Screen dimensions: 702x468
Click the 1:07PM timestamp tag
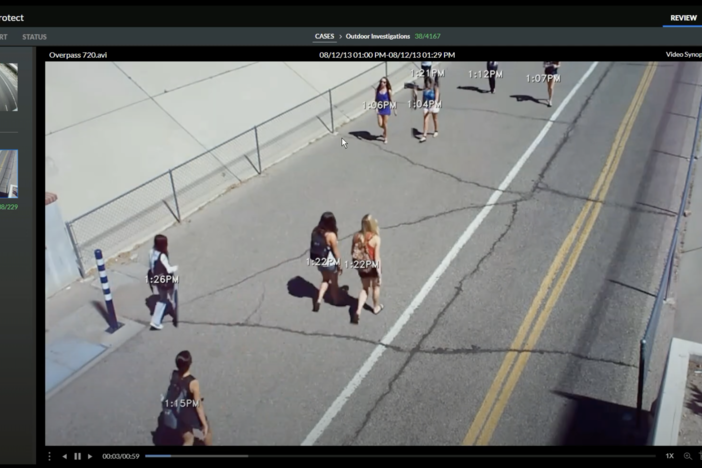pyautogui.click(x=543, y=78)
